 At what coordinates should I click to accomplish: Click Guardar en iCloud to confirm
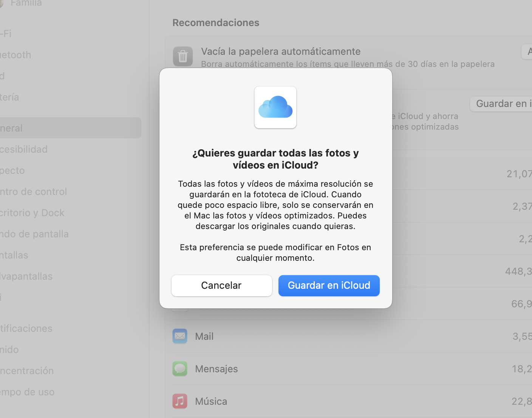[x=329, y=285]
